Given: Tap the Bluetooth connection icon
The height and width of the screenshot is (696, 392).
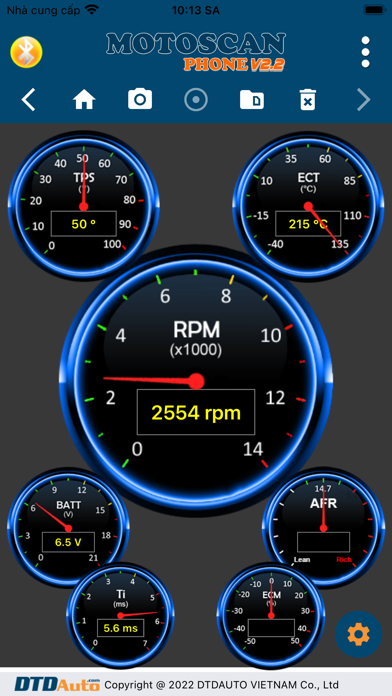Looking at the screenshot, I should [x=26, y=52].
